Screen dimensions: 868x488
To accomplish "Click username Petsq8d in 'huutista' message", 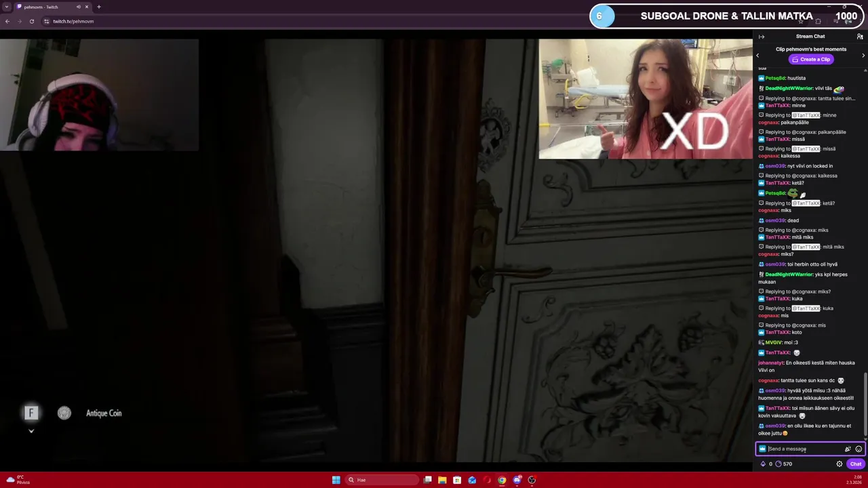I will tap(775, 78).
